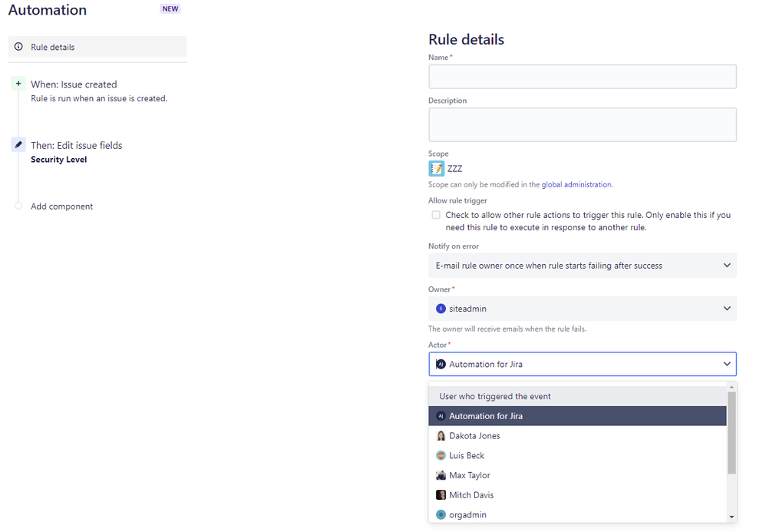Click the Rule details info icon
766x532 pixels.
[18, 47]
